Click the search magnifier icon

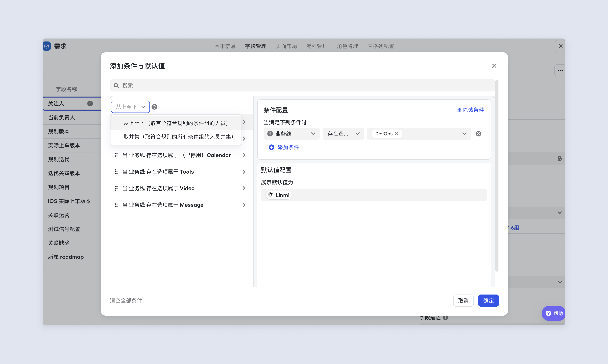click(116, 85)
